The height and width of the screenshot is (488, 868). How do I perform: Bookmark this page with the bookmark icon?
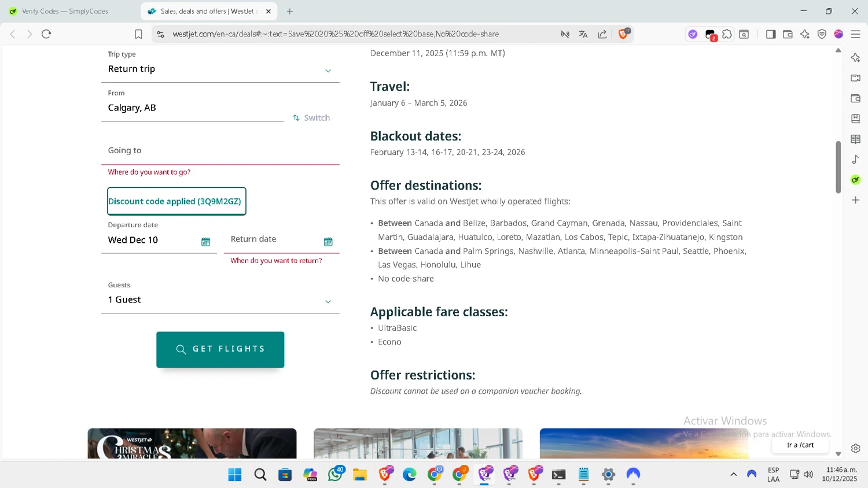[138, 34]
